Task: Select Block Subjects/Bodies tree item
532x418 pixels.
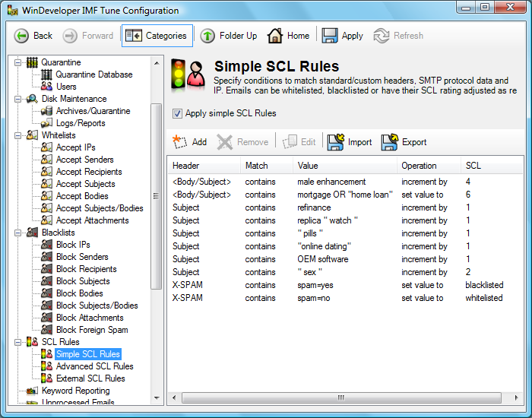Action: (x=97, y=306)
